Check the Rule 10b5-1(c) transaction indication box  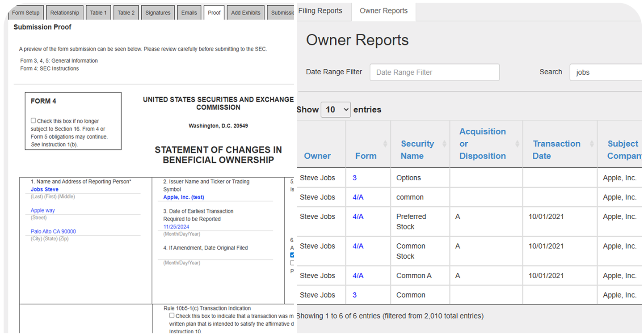(172, 315)
